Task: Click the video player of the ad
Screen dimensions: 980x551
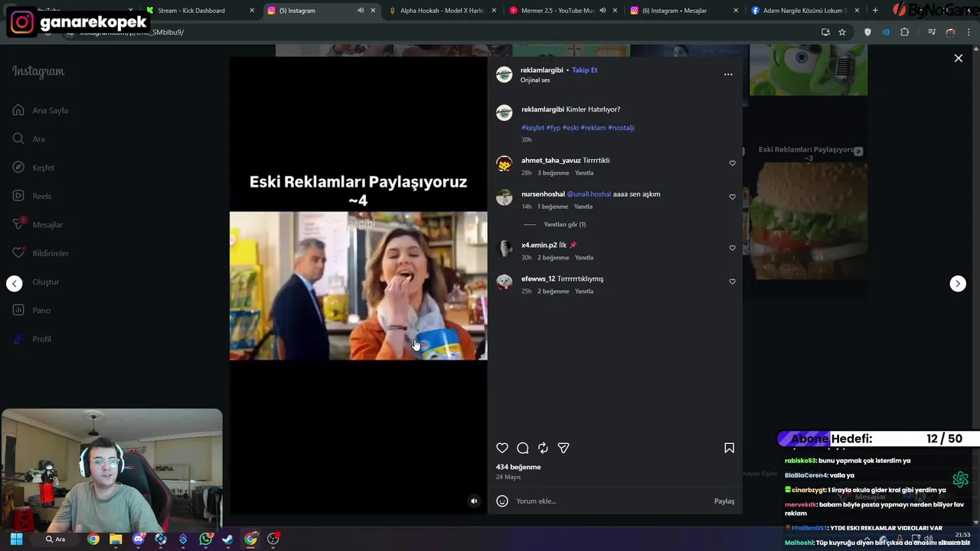Action: pyautogui.click(x=358, y=285)
